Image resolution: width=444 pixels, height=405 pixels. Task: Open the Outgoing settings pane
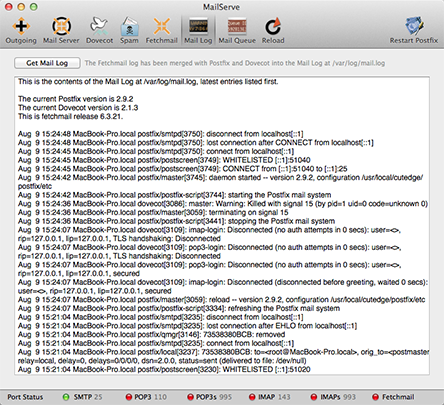[21, 31]
